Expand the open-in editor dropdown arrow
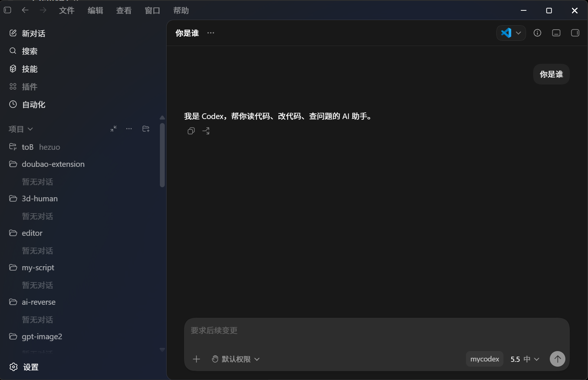Image resolution: width=588 pixels, height=380 pixels. coord(519,33)
